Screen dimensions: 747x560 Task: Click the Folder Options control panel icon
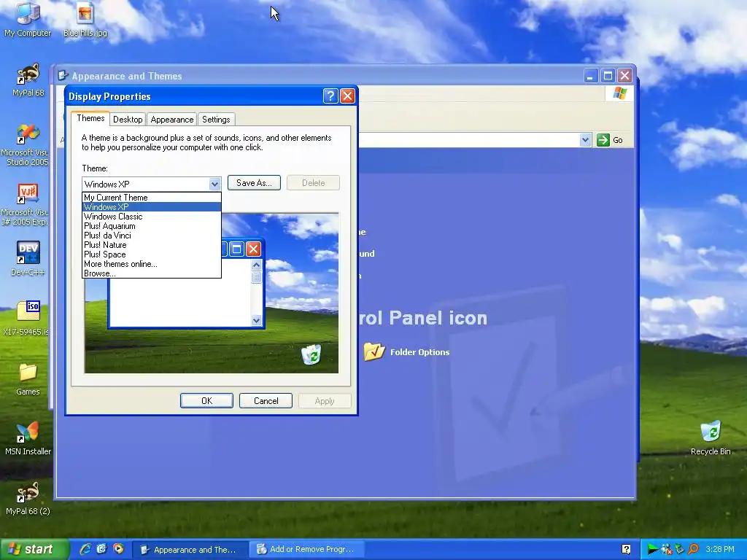374,352
